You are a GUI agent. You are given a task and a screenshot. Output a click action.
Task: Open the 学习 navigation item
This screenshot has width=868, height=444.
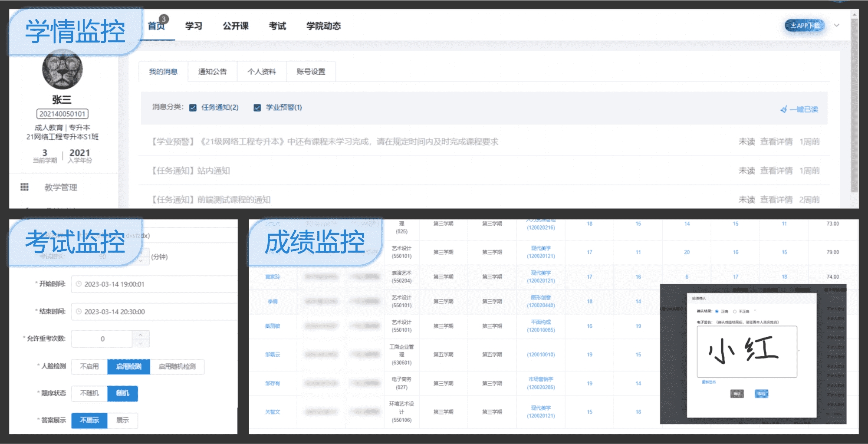click(x=194, y=26)
